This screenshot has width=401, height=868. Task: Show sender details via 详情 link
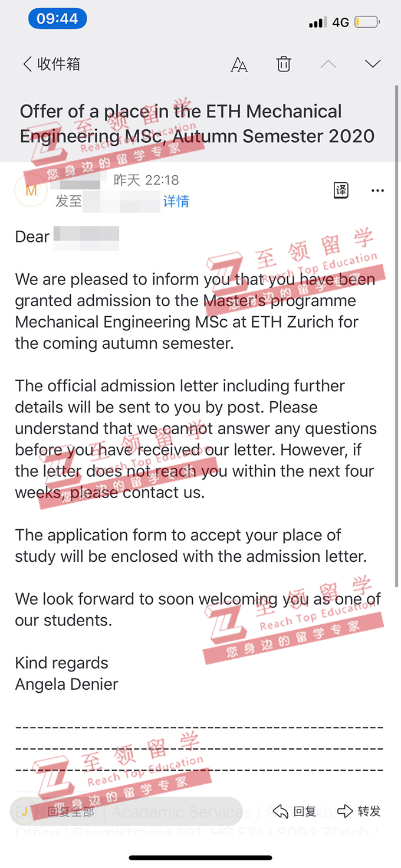(x=176, y=202)
